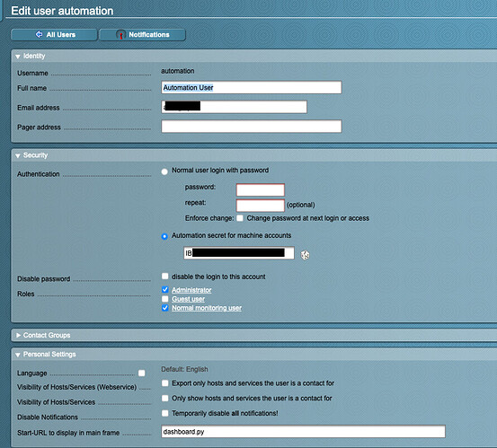
Task: Check Export only hosts user is contact for
Action: tap(164, 383)
